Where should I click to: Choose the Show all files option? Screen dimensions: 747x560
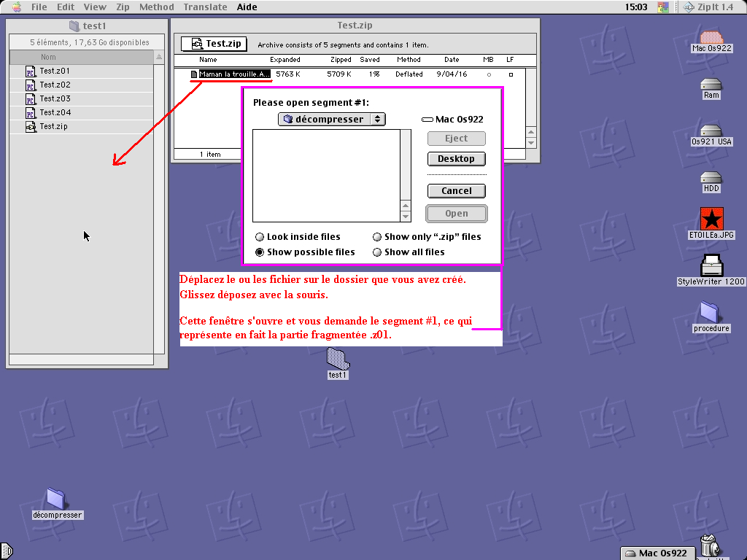tap(377, 252)
